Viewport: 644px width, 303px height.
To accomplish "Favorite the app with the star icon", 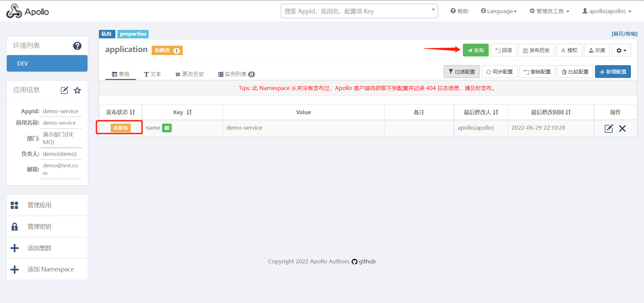I will 77,90.
